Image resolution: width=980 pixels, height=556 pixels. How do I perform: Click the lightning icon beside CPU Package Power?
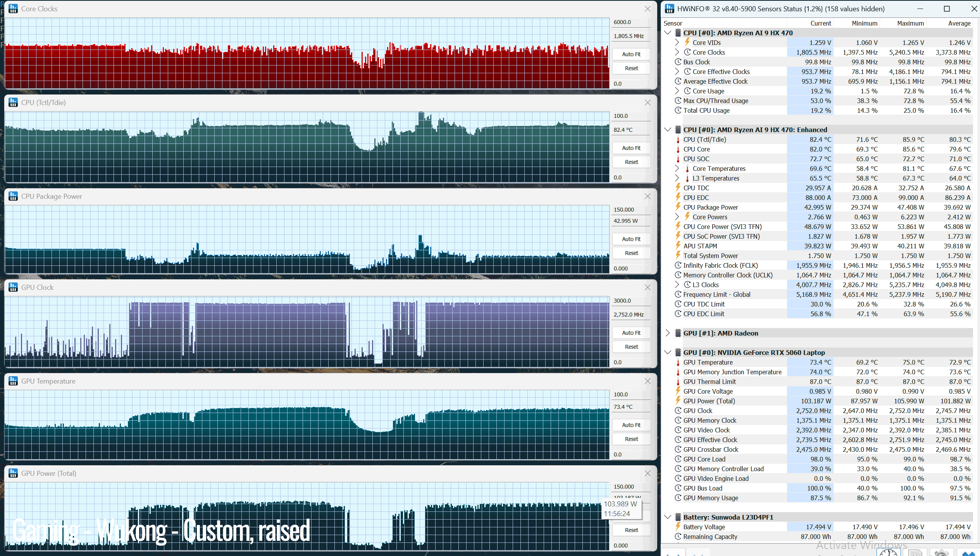point(678,207)
